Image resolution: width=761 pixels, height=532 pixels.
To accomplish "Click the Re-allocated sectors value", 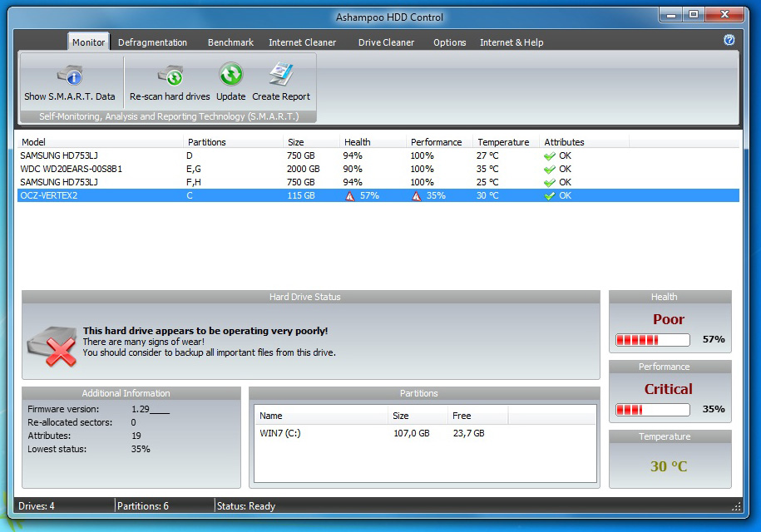I will (133, 422).
